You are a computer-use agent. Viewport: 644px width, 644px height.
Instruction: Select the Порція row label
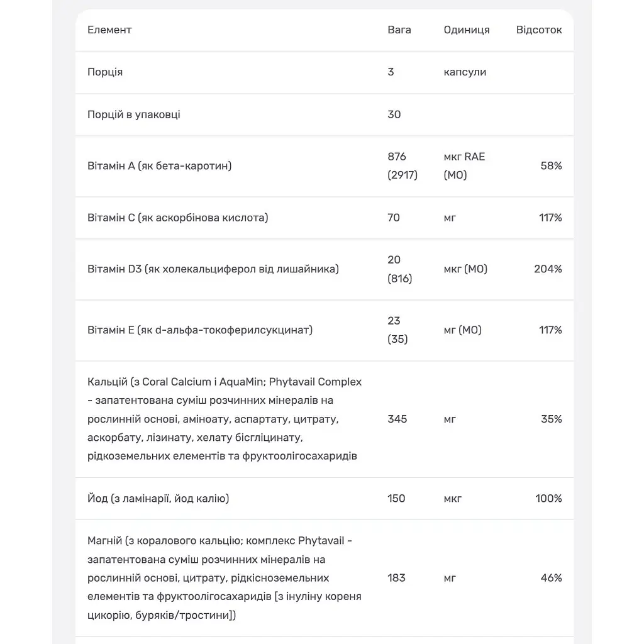(105, 72)
